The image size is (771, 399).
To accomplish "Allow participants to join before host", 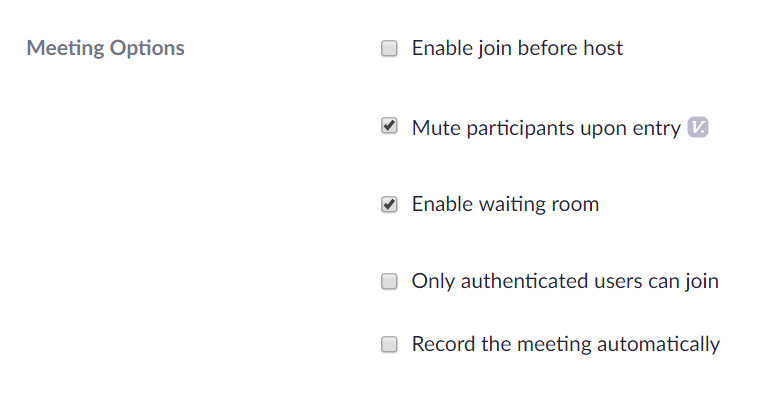I will coord(389,48).
